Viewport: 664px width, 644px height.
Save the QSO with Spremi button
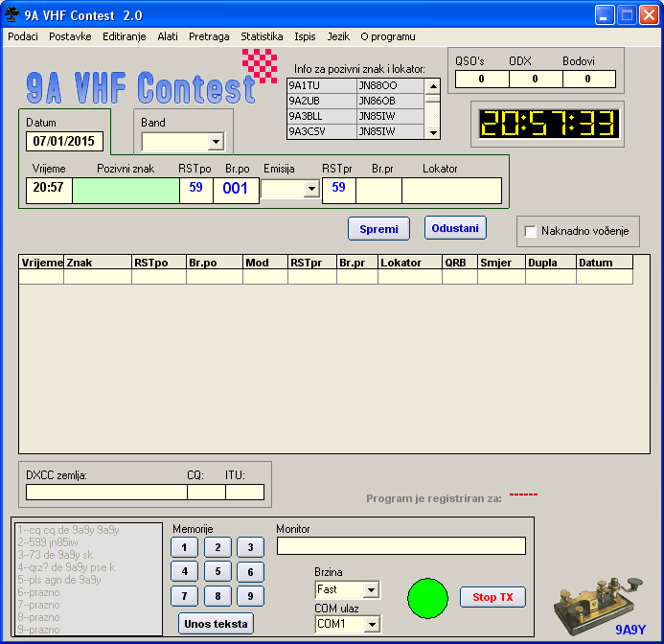pos(378,229)
